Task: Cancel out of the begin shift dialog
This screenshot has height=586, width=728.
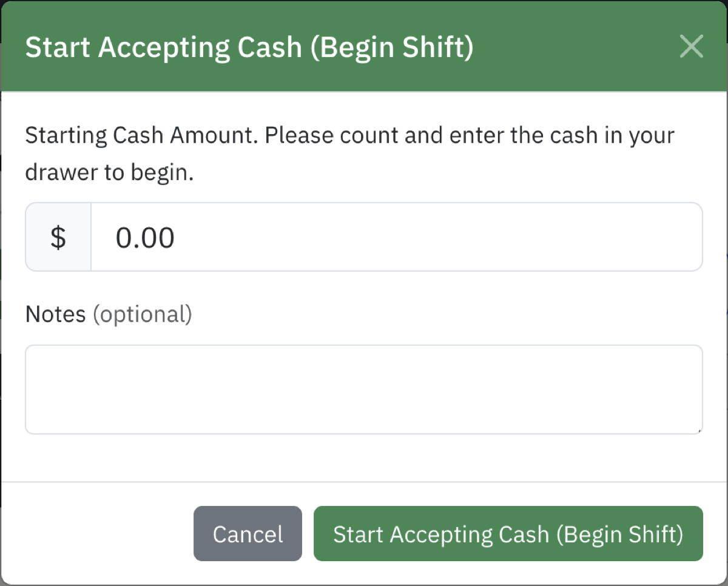Action: pos(248,534)
